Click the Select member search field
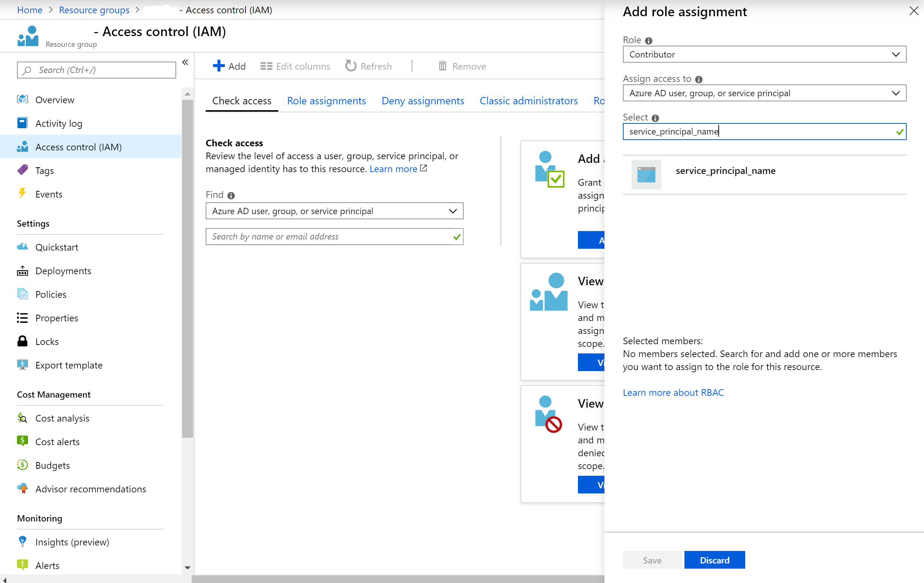Image resolution: width=924 pixels, height=583 pixels. (764, 132)
